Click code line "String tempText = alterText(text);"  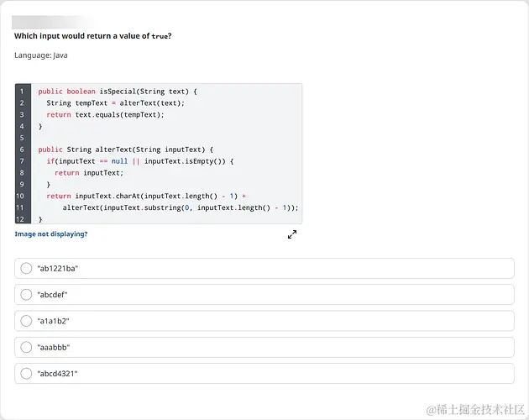[x=115, y=103]
